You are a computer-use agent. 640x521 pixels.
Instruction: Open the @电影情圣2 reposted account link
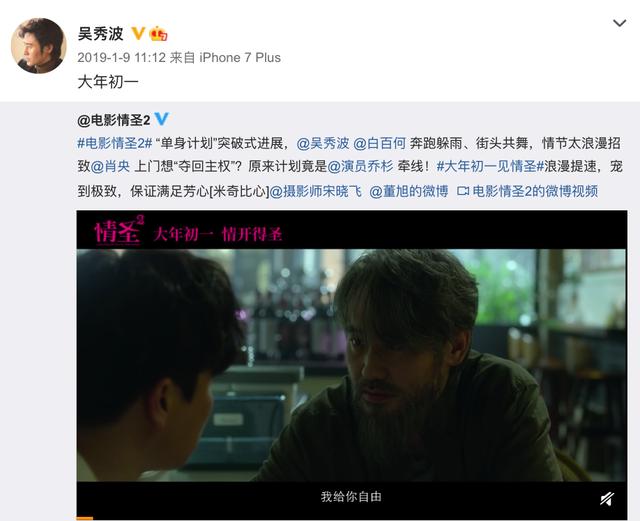[113, 120]
